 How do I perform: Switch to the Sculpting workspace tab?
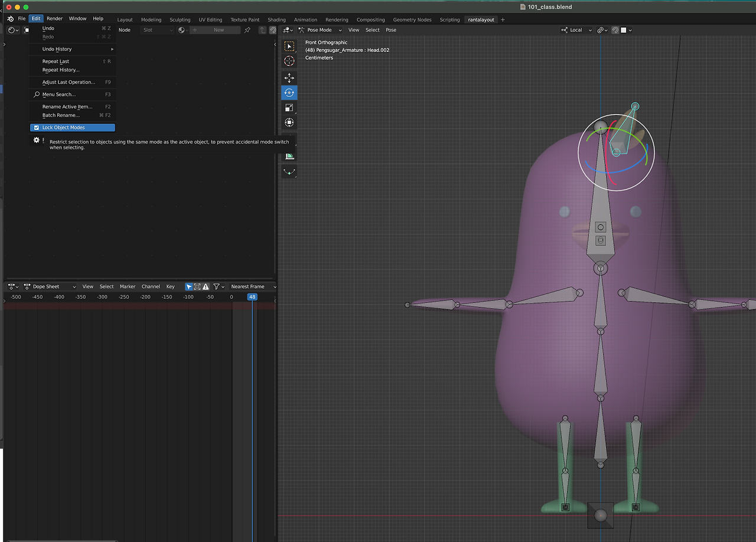point(180,19)
